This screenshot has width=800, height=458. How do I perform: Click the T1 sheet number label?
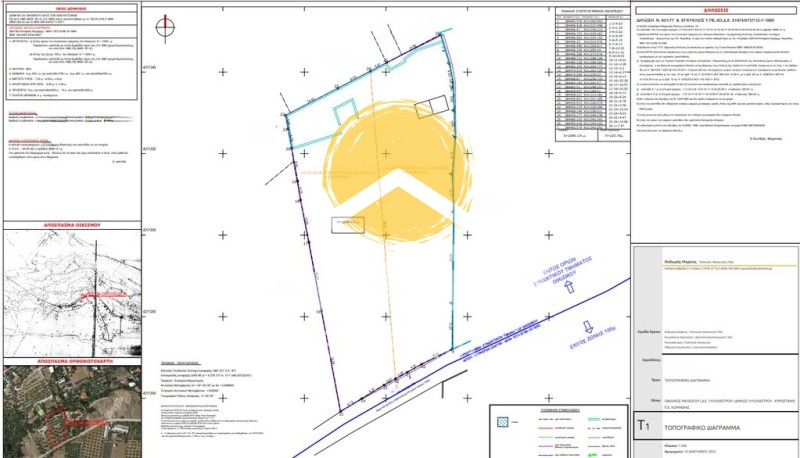click(644, 425)
